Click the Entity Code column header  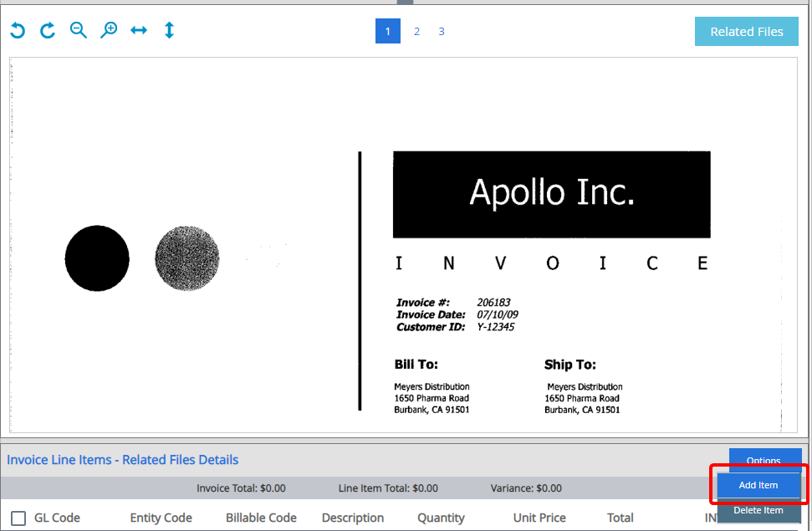tap(161, 518)
